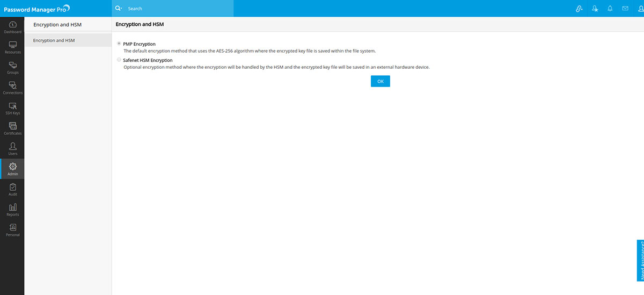Click into the Search field

click(x=179, y=9)
